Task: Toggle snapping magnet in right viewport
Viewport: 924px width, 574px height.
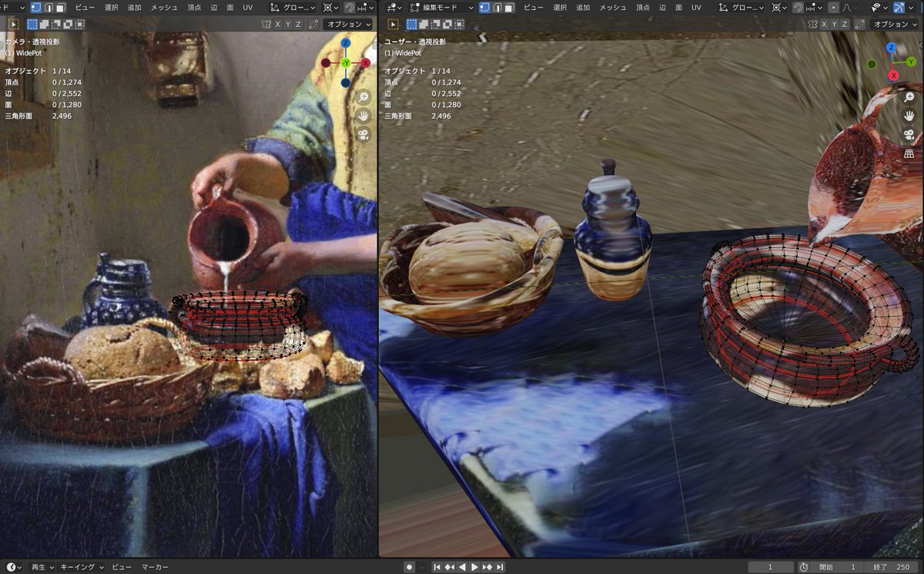Action: (798, 8)
